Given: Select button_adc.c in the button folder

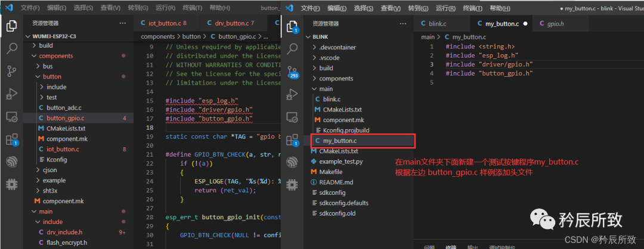Looking at the screenshot, I should tap(64, 107).
